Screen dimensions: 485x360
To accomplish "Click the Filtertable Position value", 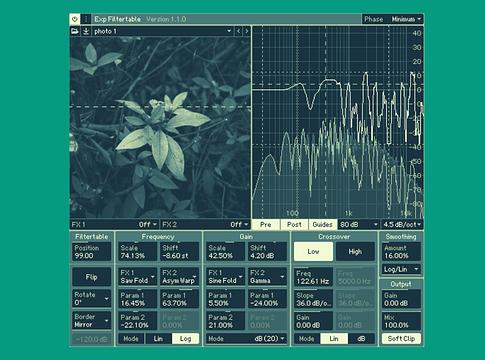I will tap(92, 252).
